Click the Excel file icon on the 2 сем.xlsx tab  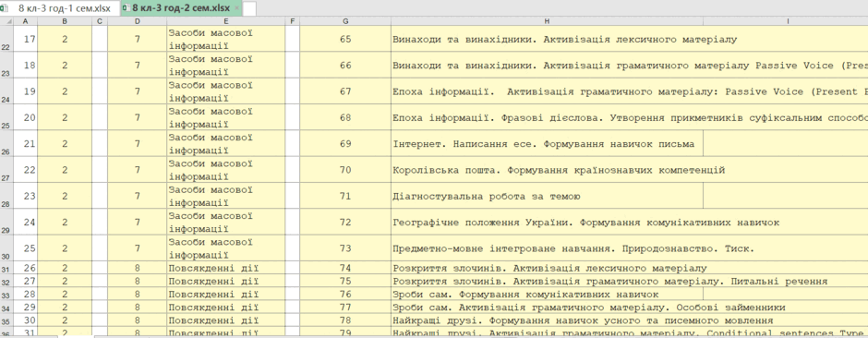pos(126,8)
